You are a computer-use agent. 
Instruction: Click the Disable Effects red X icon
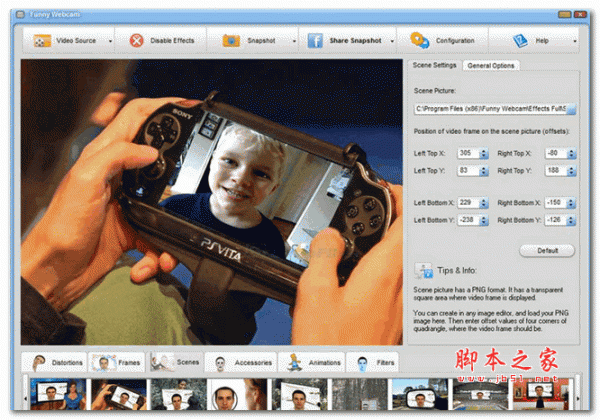pyautogui.click(x=136, y=41)
